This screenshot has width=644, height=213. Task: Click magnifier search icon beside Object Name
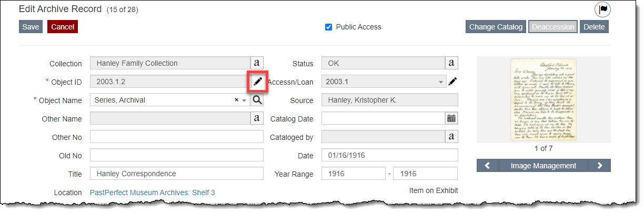coord(257,100)
